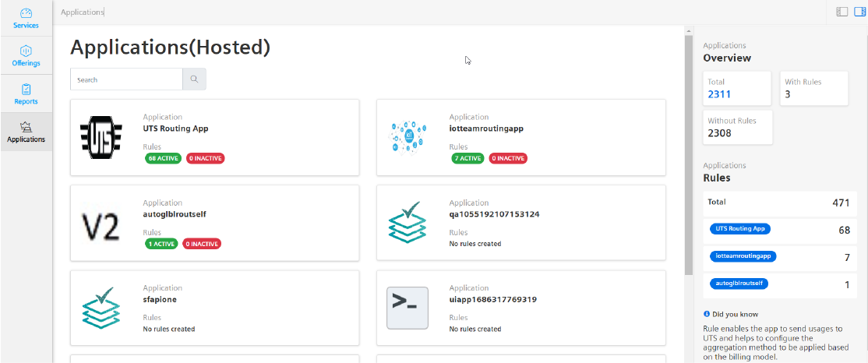
Task: Click 'No rules created' under qa1055192107153124
Action: click(x=475, y=244)
